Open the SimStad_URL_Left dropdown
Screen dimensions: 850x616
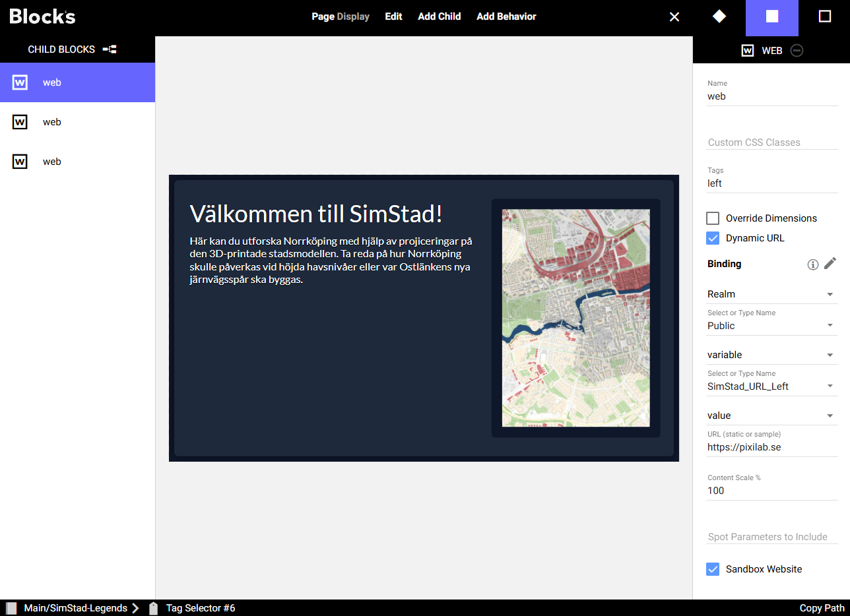tap(772, 386)
